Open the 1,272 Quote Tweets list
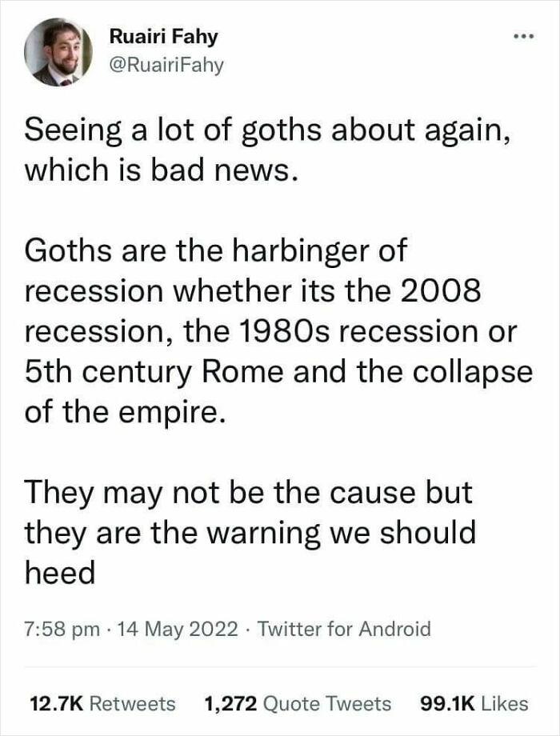 point(298,703)
